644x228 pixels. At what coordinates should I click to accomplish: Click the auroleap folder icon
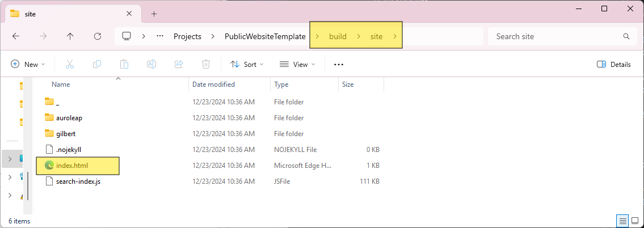[x=49, y=117]
